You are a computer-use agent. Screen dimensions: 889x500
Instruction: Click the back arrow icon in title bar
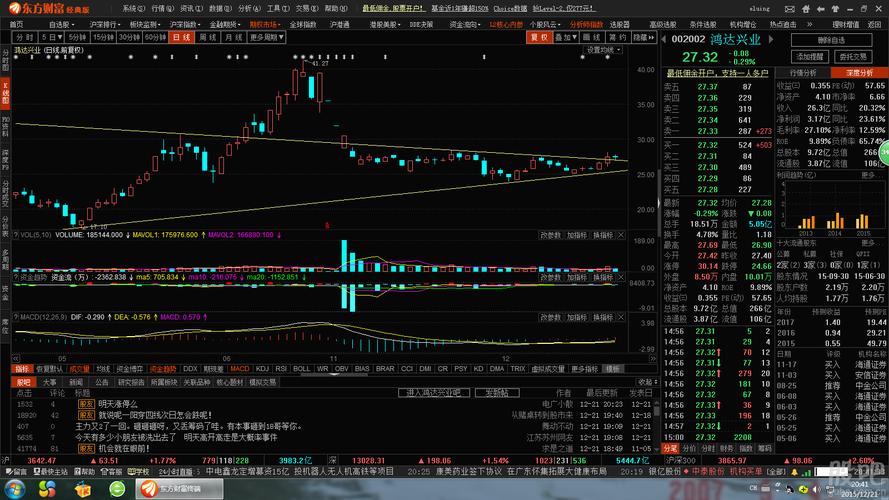point(820,9)
